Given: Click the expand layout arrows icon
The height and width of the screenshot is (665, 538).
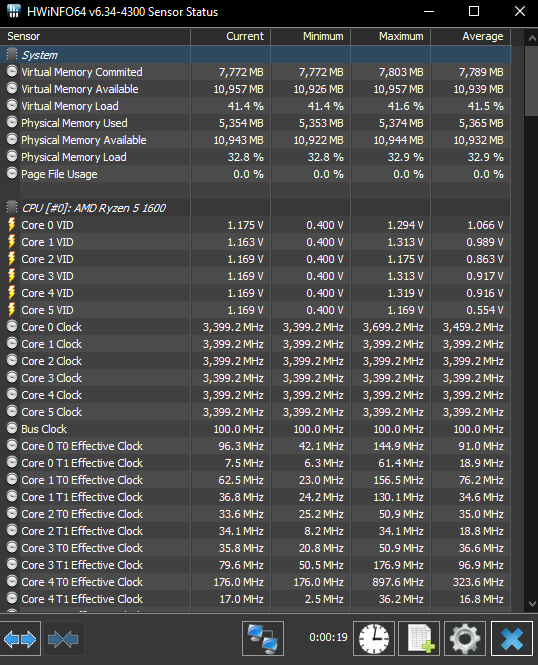Looking at the screenshot, I should pos(20,639).
